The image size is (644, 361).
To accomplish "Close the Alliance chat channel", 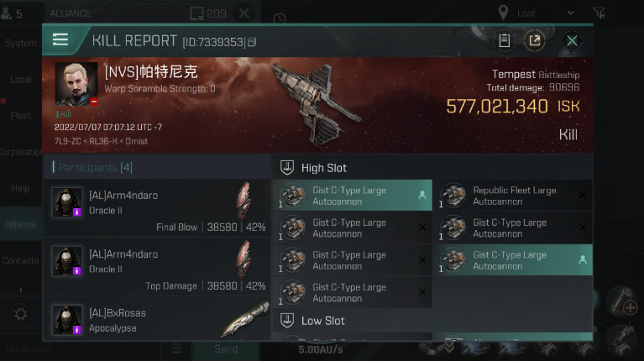I will pyautogui.click(x=244, y=13).
